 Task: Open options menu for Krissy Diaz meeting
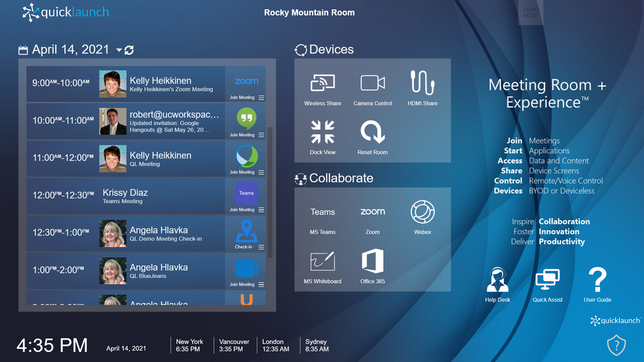click(x=261, y=210)
